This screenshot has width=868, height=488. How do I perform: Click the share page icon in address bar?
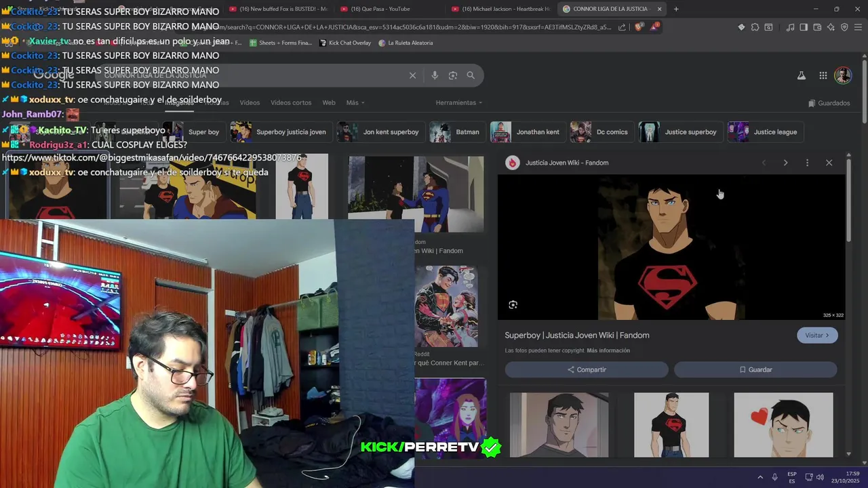tap(622, 27)
